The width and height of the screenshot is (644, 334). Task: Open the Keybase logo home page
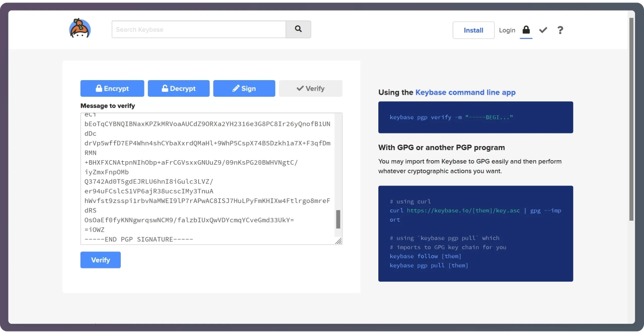[80, 29]
